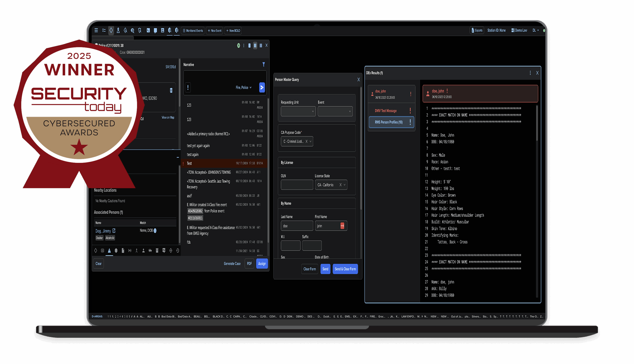Click the Send button in Person Master Query
The image size is (634, 364).
pos(325,269)
